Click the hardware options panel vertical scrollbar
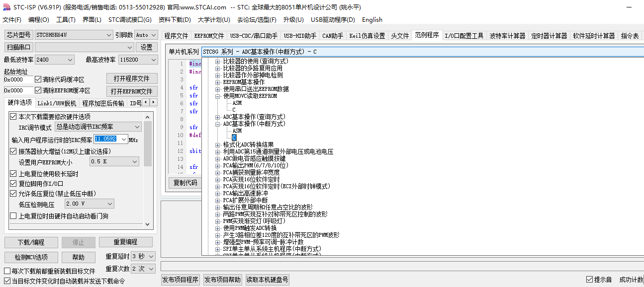This screenshot has width=644, height=287. pyautogui.click(x=148, y=169)
